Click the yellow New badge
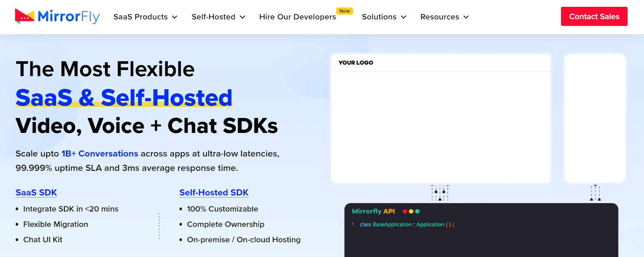 [x=345, y=11]
